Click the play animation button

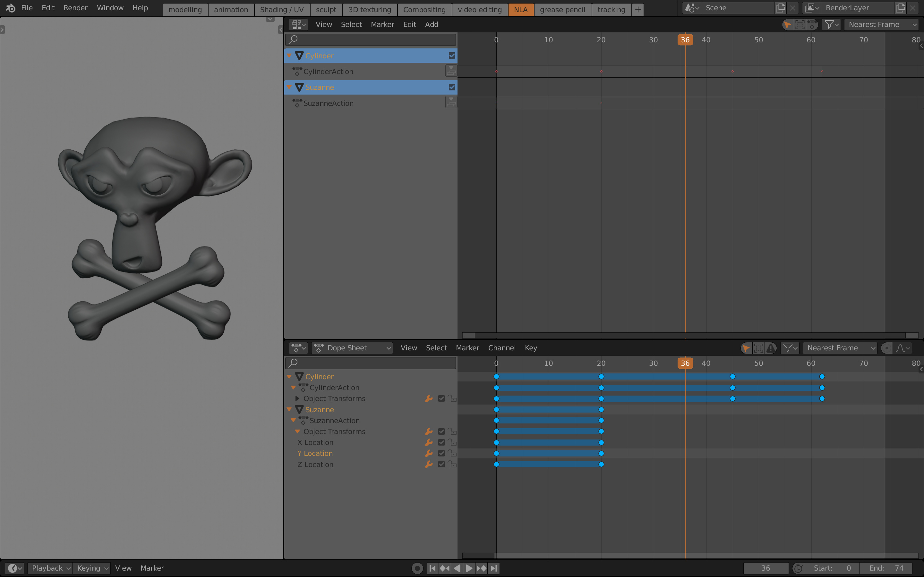469,568
